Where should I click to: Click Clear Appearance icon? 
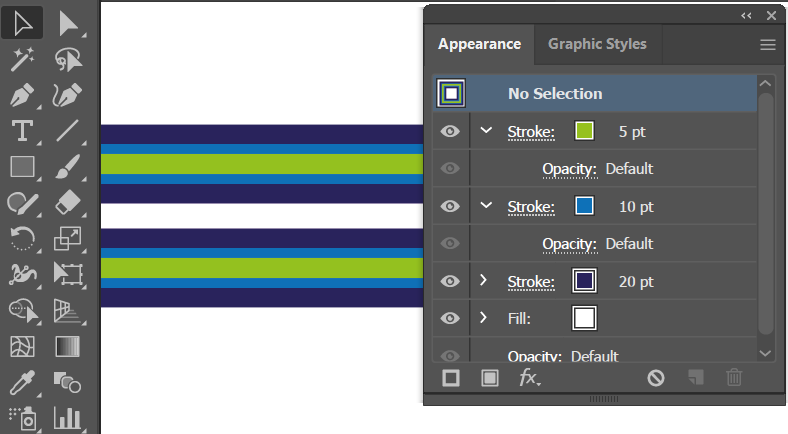pos(656,378)
